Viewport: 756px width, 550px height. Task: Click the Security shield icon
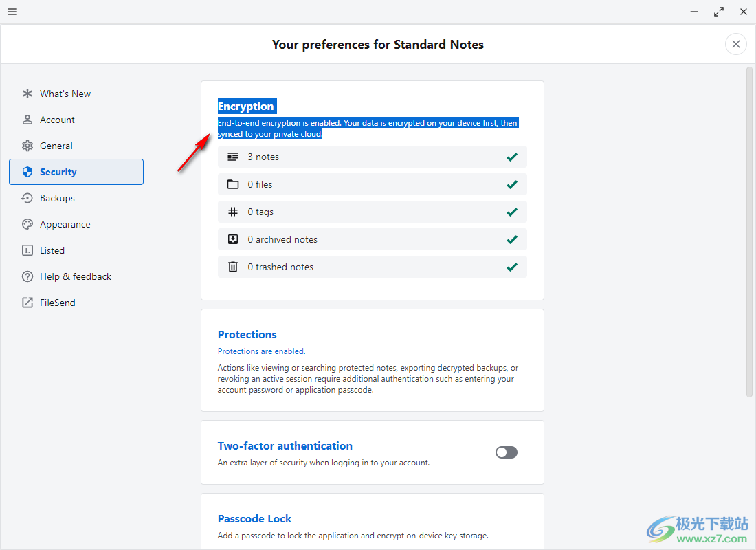tap(27, 172)
